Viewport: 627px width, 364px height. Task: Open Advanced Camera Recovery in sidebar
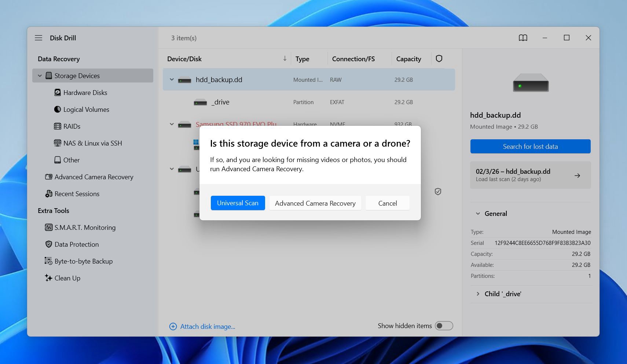(94, 177)
